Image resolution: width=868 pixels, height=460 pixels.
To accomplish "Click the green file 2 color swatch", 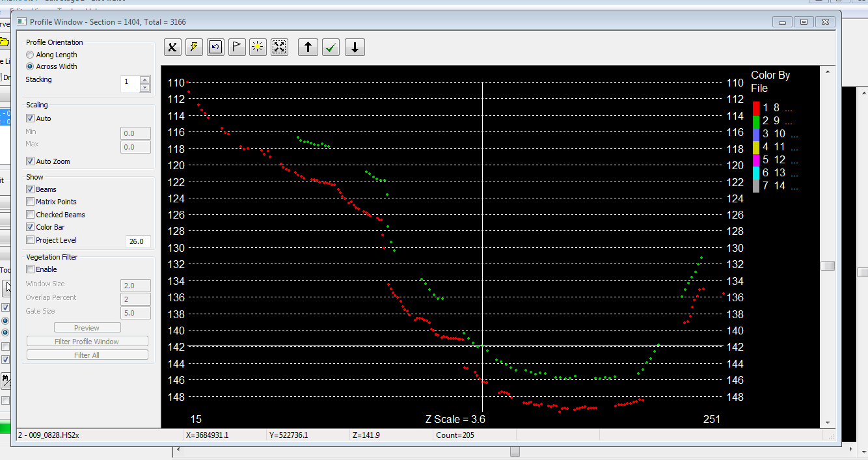I will pyautogui.click(x=756, y=121).
